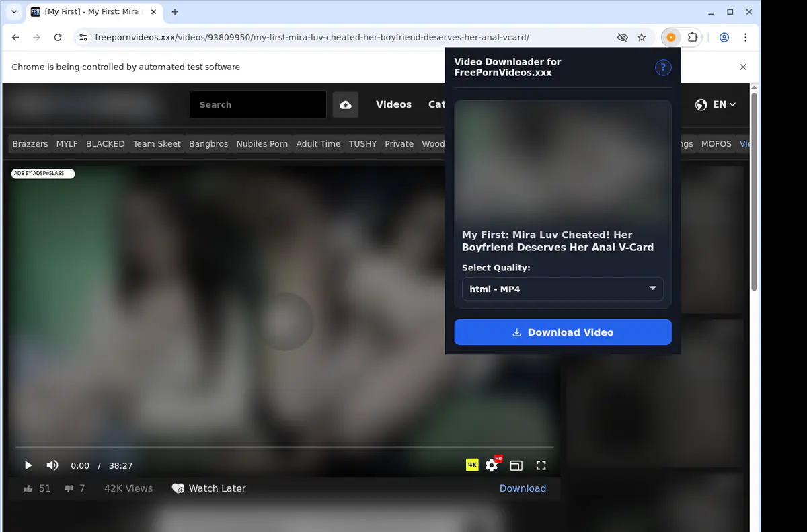Click the 4K quality badge

[472, 465]
